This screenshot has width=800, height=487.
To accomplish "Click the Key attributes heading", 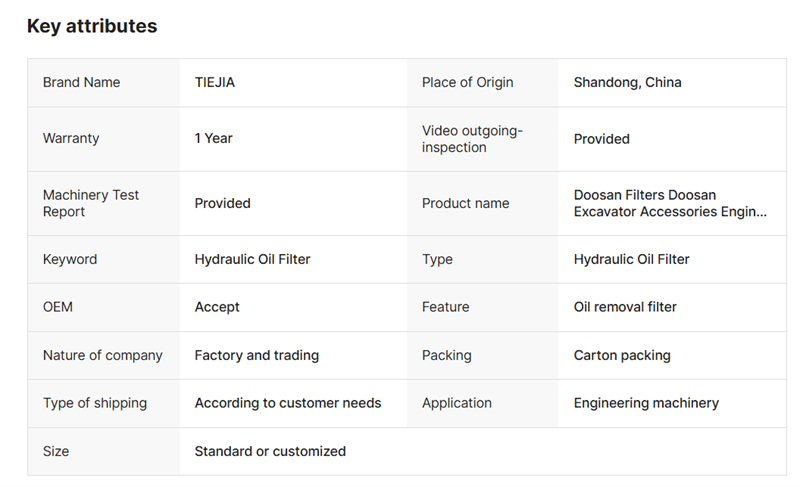I will (x=92, y=27).
